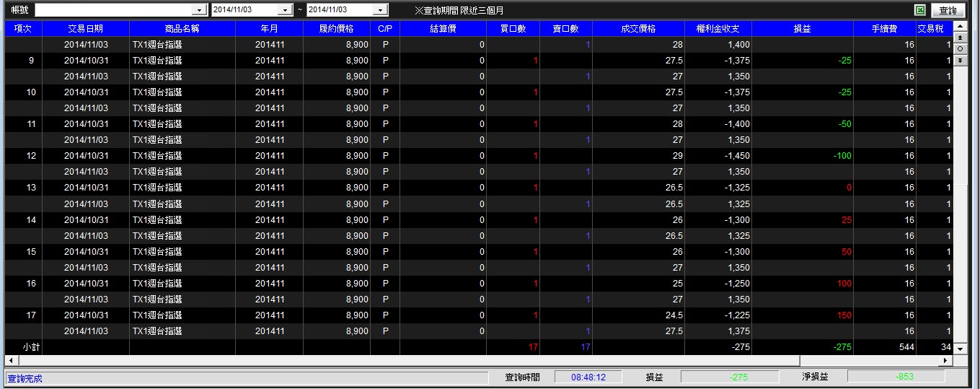This screenshot has height=389, width=980.
Task: Click the -1,225 premium value in row 17
Action: (x=737, y=315)
